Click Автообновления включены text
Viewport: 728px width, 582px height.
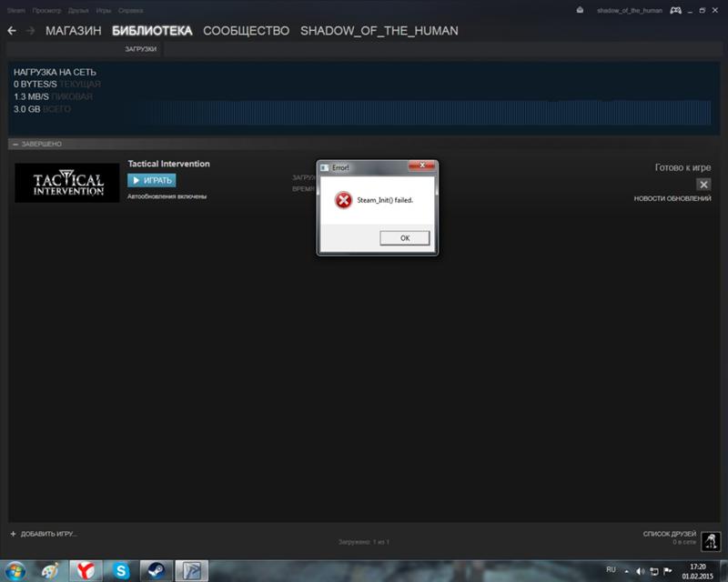(x=167, y=196)
